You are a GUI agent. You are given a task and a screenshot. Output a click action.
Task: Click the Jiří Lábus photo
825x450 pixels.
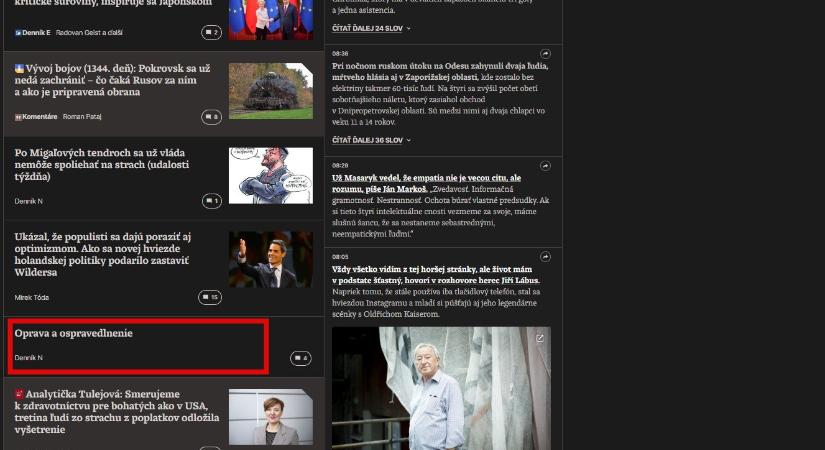[441, 388]
